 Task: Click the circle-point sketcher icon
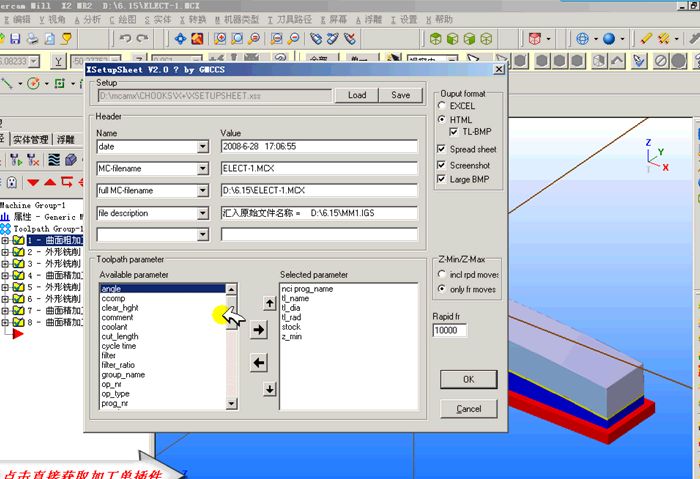(x=33, y=83)
